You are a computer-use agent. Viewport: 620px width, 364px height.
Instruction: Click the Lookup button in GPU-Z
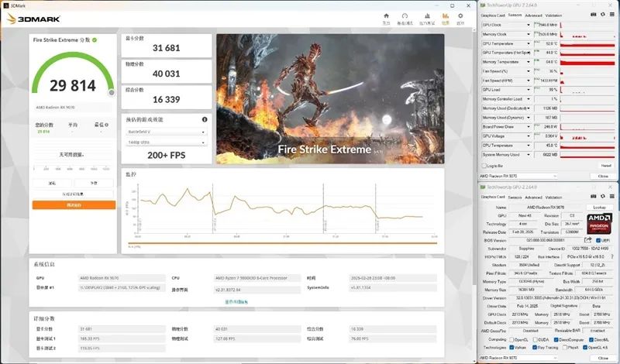pos(599,208)
